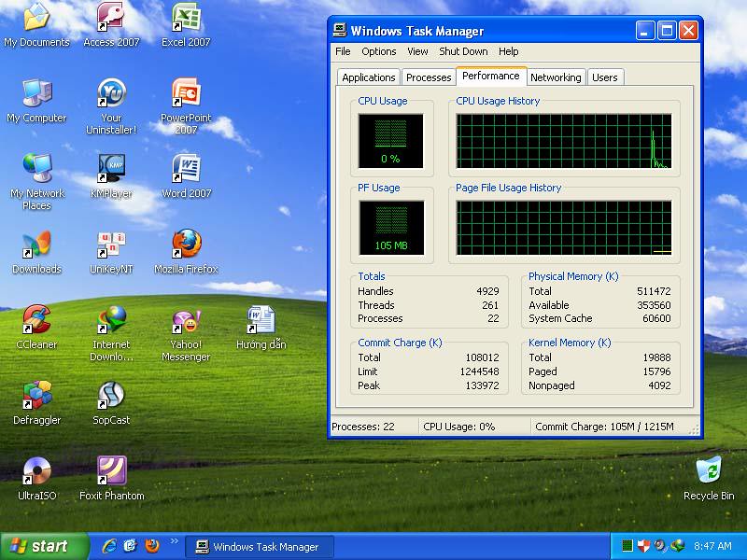
Task: Click the Page File Usage History graph
Action: pyautogui.click(x=564, y=228)
